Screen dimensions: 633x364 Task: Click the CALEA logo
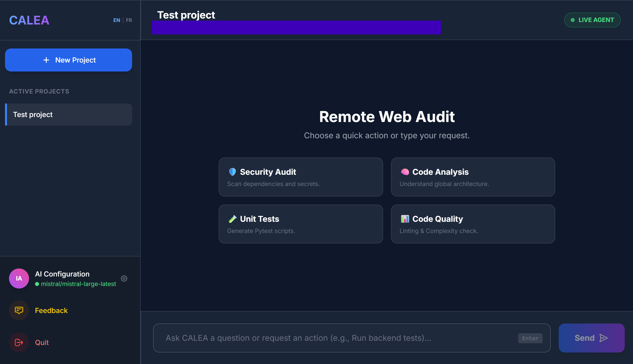[29, 20]
